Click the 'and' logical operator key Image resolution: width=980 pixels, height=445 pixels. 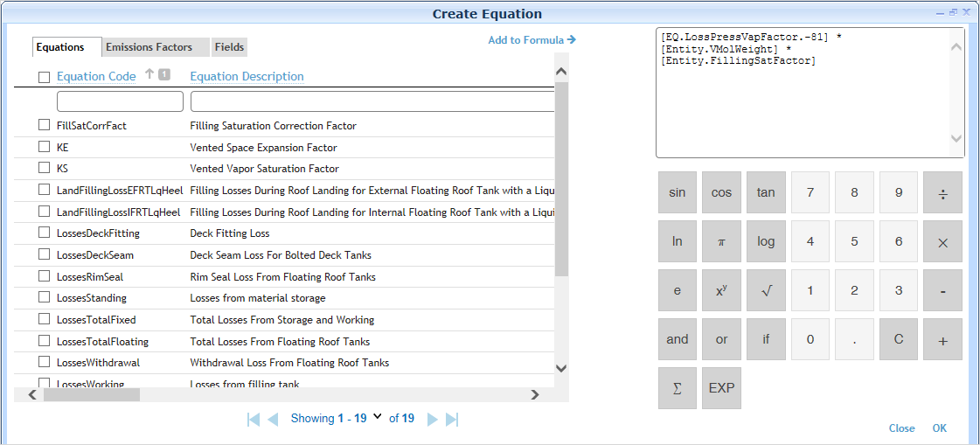(x=677, y=339)
